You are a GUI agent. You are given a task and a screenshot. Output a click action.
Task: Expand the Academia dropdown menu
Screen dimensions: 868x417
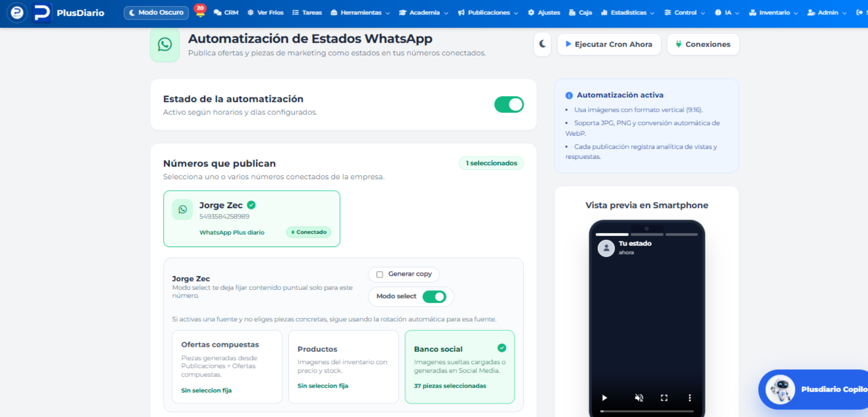click(x=424, y=13)
